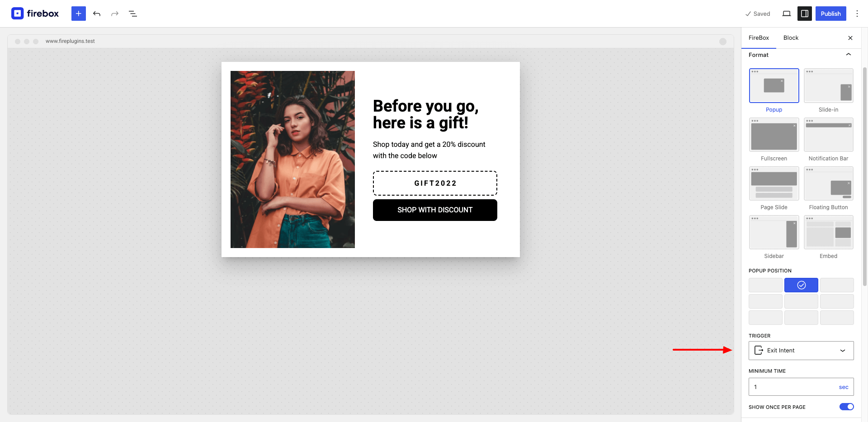Undo the last change

[97, 14]
